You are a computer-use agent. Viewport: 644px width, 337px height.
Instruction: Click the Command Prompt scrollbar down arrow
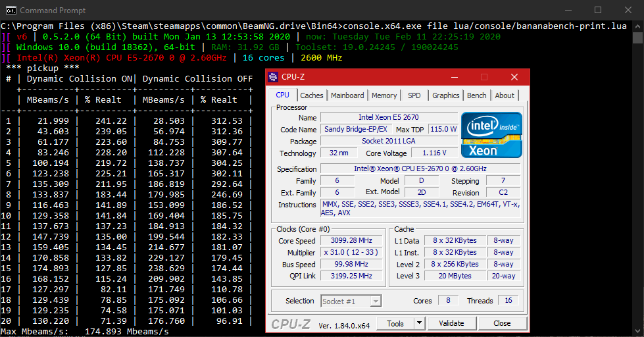tap(638, 331)
